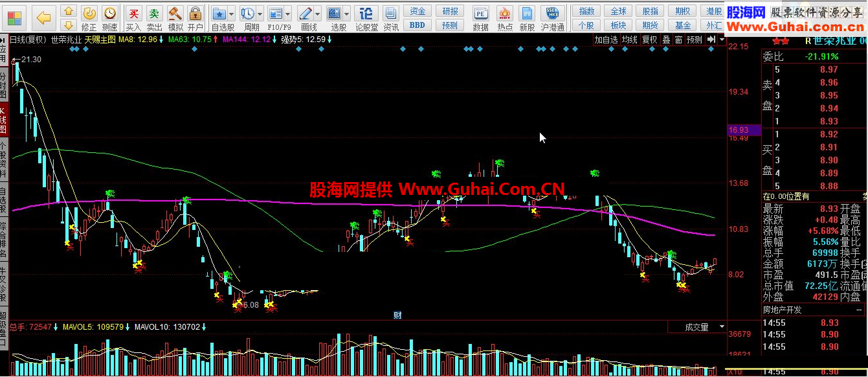Click the 资金 capital flow button
This screenshot has width=868, height=377.
[417, 11]
